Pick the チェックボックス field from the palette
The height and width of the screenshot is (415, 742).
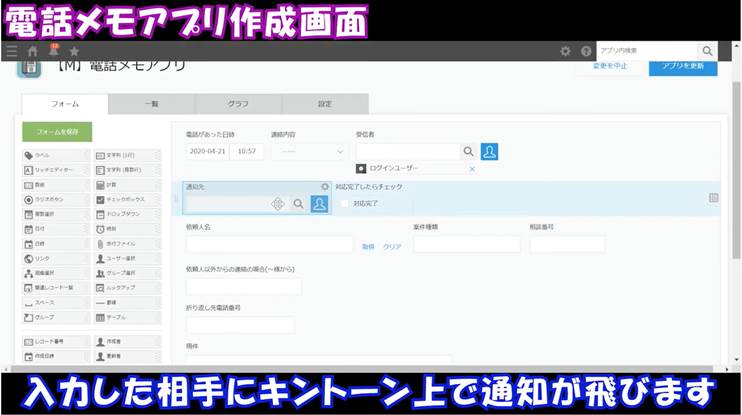(x=127, y=200)
